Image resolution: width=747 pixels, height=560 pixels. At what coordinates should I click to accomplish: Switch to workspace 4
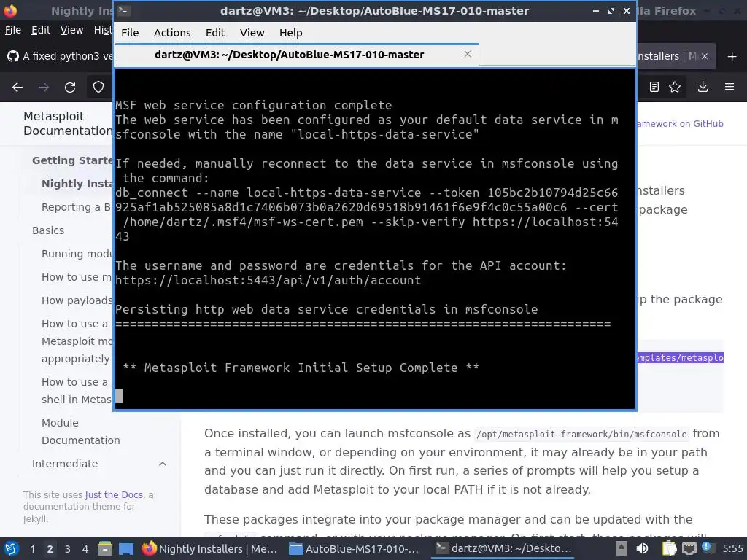[x=85, y=549]
